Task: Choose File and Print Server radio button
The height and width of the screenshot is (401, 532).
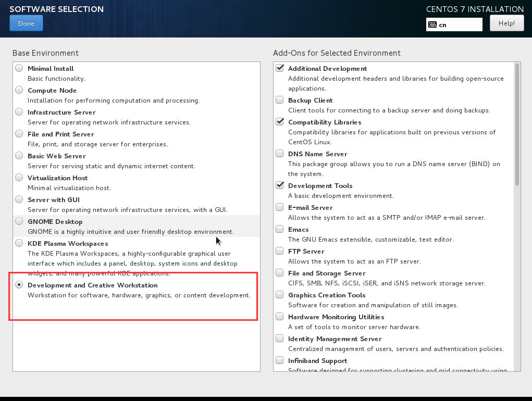Action: pyautogui.click(x=19, y=133)
